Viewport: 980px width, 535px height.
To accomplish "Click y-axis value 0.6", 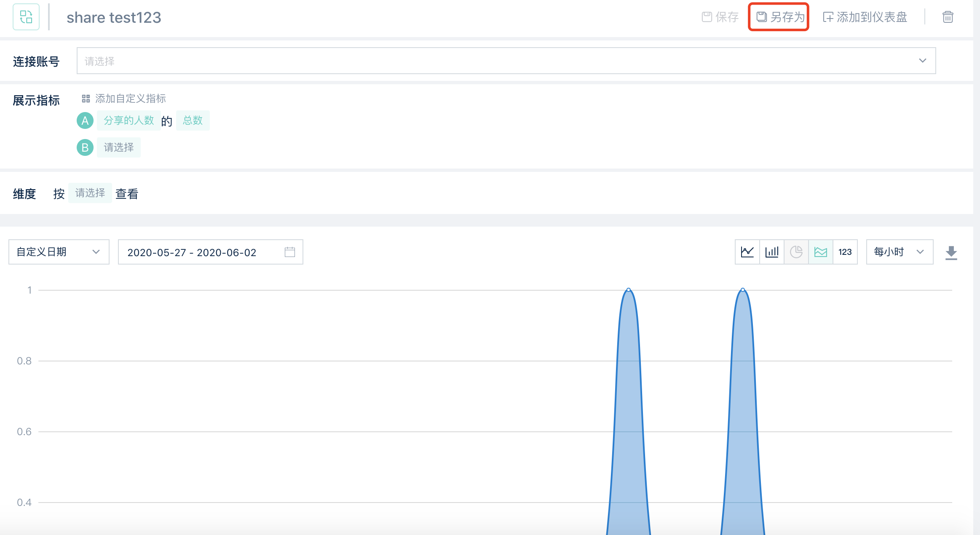I will pos(24,431).
